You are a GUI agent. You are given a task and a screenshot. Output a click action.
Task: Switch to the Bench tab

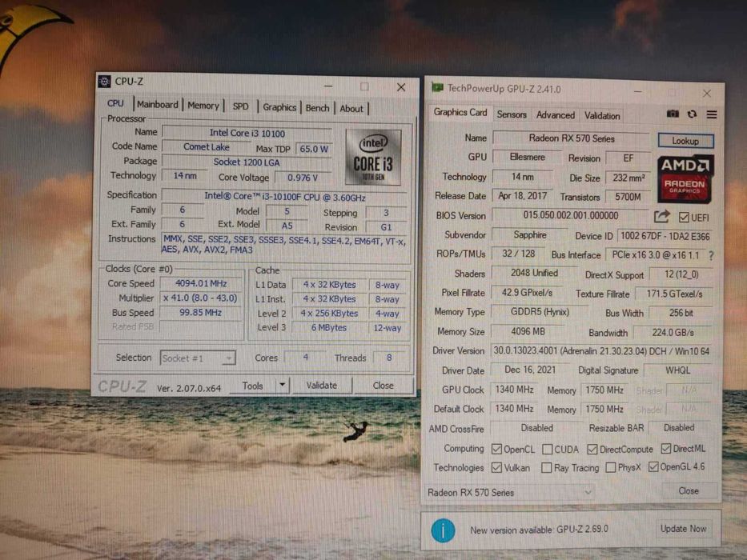(317, 108)
